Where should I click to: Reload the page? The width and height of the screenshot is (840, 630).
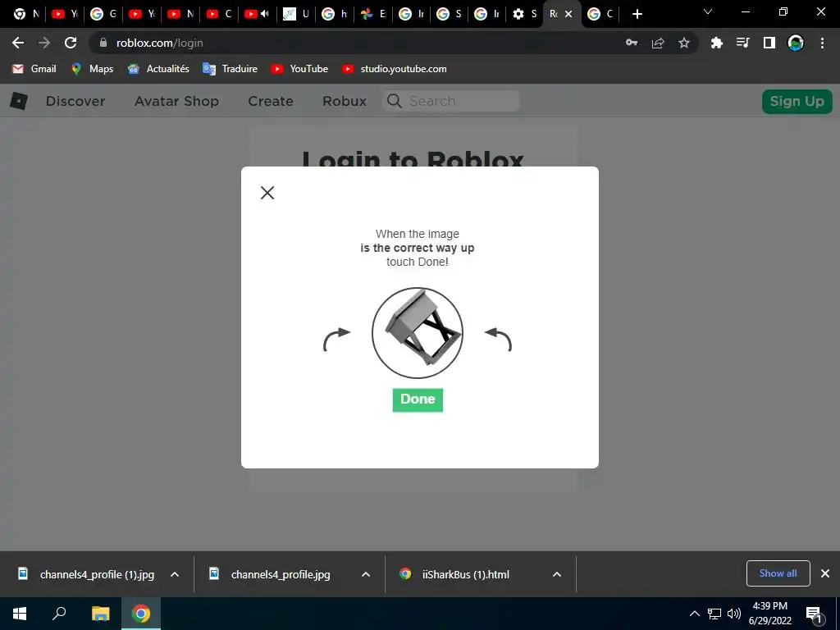(x=71, y=43)
